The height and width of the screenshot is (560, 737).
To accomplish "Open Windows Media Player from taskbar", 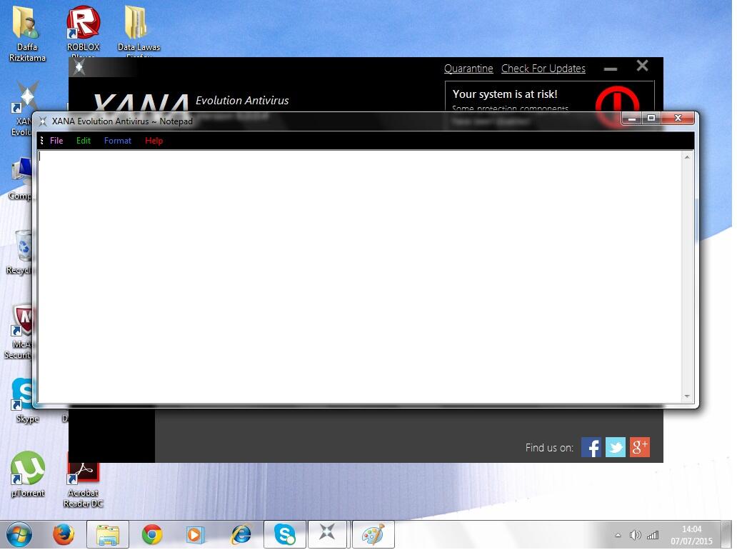I will point(195,534).
